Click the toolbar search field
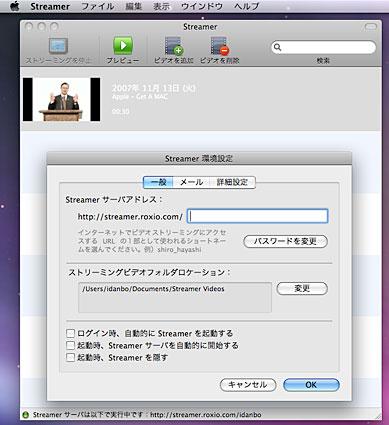389x425 pixels. [323, 47]
